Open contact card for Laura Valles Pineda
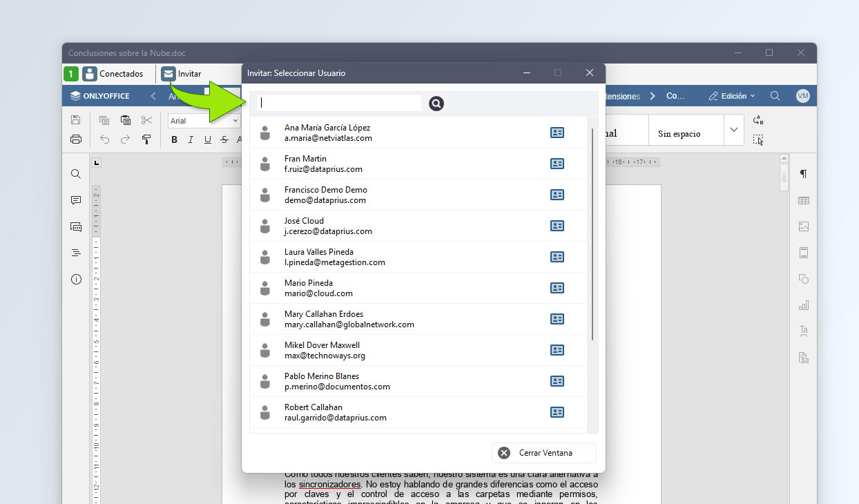859x504 pixels. [557, 257]
